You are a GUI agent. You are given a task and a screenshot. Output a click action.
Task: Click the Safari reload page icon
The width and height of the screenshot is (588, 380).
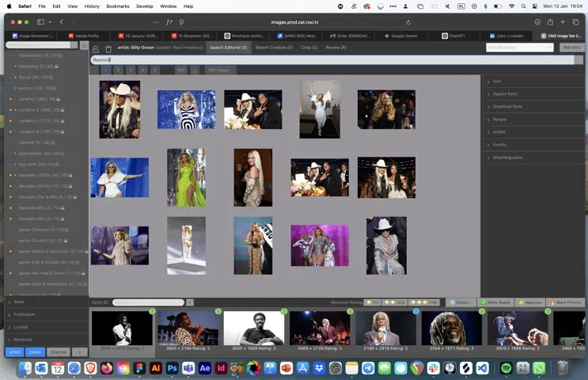coord(408,22)
